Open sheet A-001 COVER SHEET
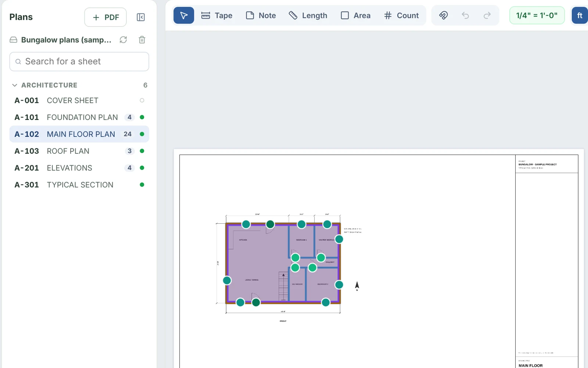 coord(79,100)
